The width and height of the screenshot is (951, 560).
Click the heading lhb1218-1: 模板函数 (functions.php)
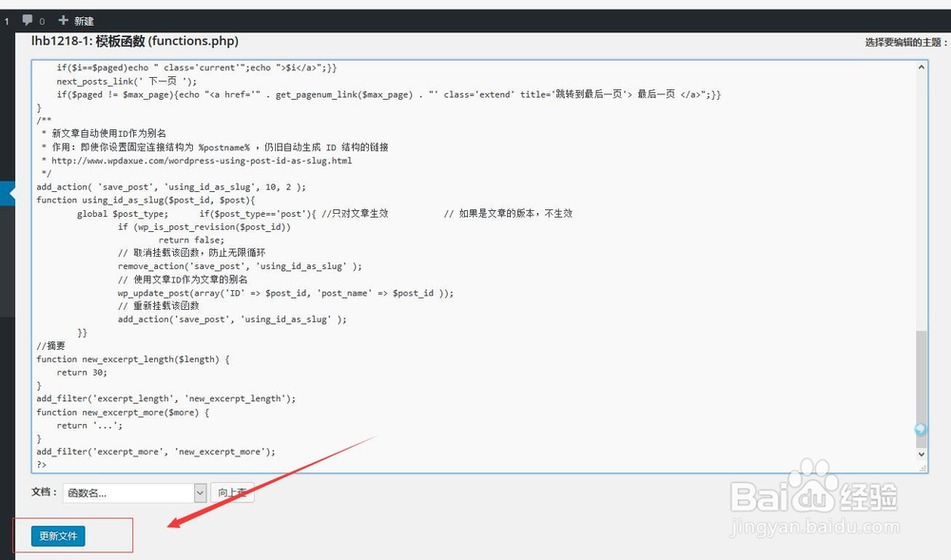pyautogui.click(x=135, y=41)
